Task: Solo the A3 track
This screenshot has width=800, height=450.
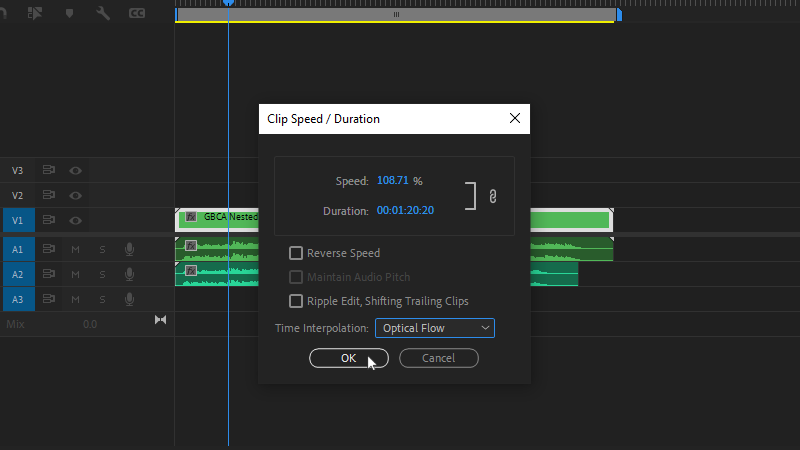Action: [103, 299]
